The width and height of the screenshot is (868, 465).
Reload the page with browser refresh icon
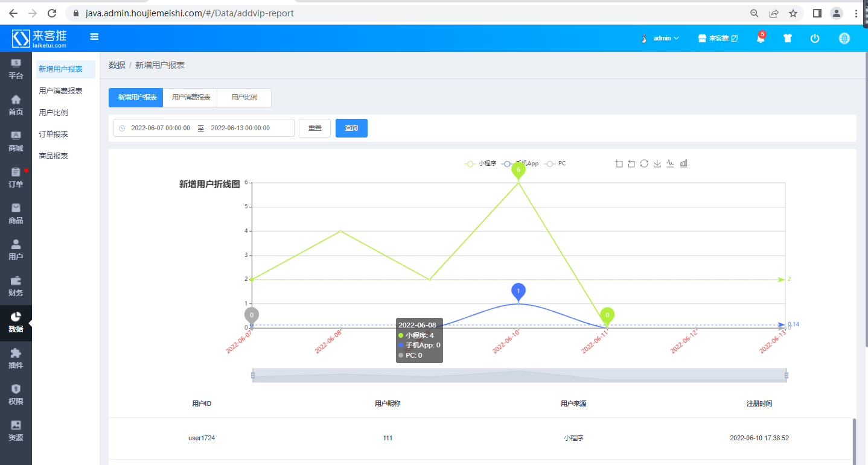52,13
